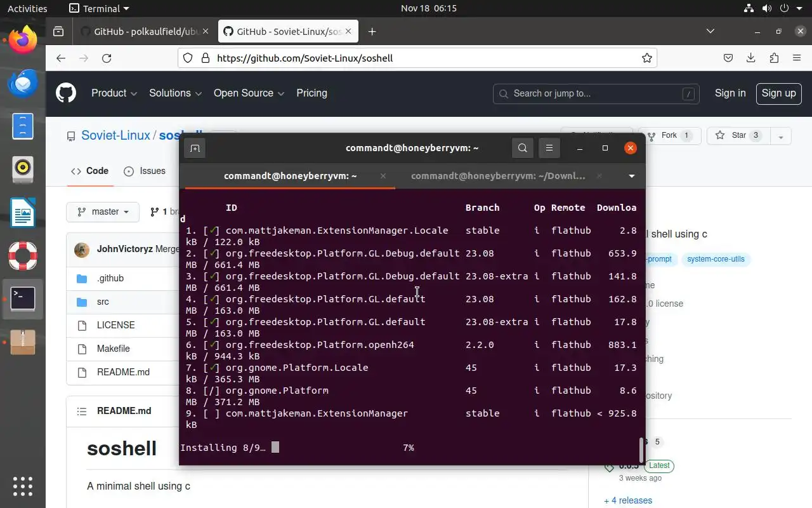Open Rhythmbox music player in dock
Screen dimensions: 812x508
[23, 169]
